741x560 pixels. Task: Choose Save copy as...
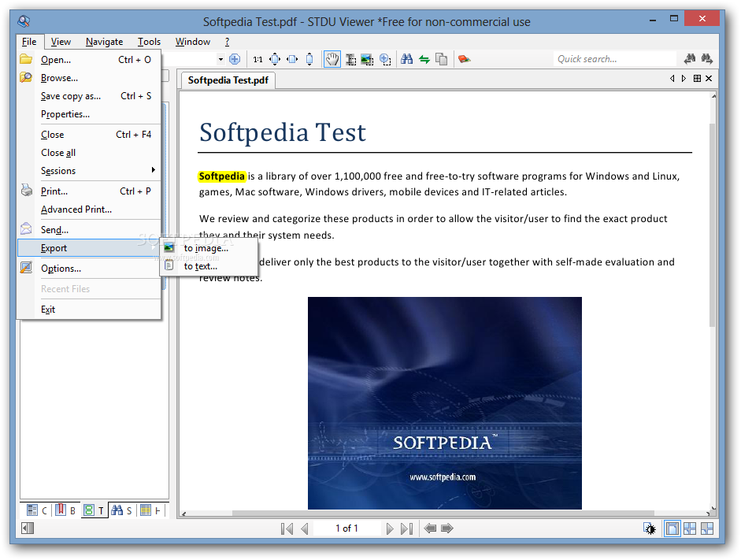[x=89, y=96]
